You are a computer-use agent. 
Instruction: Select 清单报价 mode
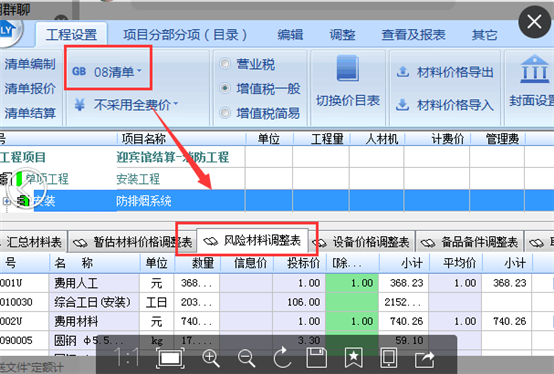(30, 88)
